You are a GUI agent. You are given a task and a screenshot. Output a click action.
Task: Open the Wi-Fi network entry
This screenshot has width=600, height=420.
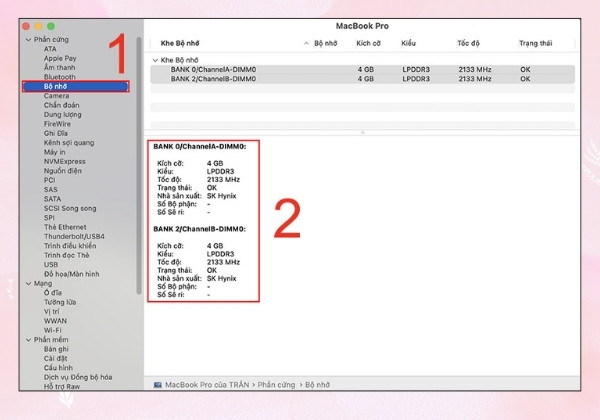point(52,330)
